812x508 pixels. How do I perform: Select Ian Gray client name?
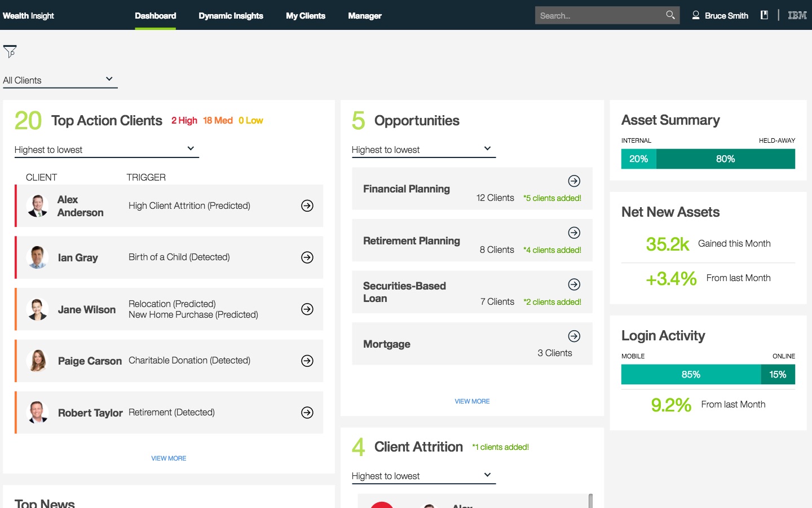[78, 257]
